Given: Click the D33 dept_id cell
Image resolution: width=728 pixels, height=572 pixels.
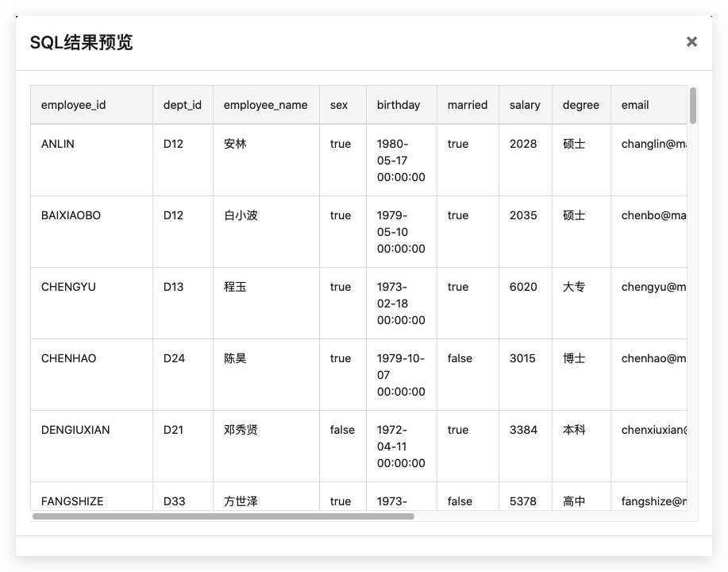Looking at the screenshot, I should click(x=183, y=497).
